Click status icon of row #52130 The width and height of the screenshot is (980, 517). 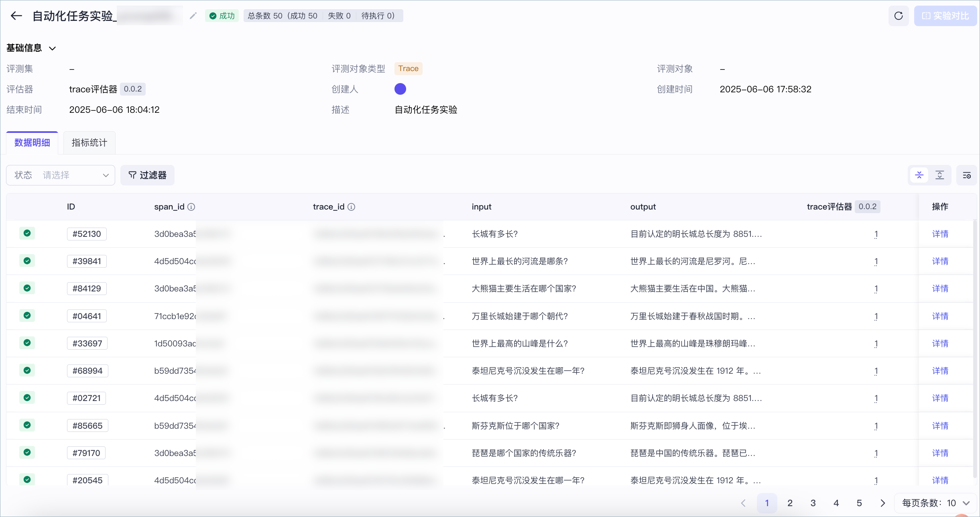pyautogui.click(x=27, y=233)
